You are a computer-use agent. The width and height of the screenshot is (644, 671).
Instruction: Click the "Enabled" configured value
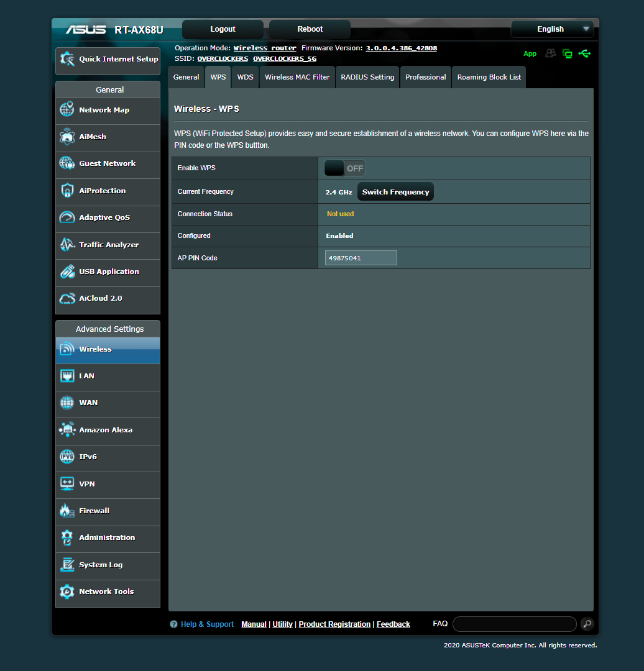(x=339, y=236)
